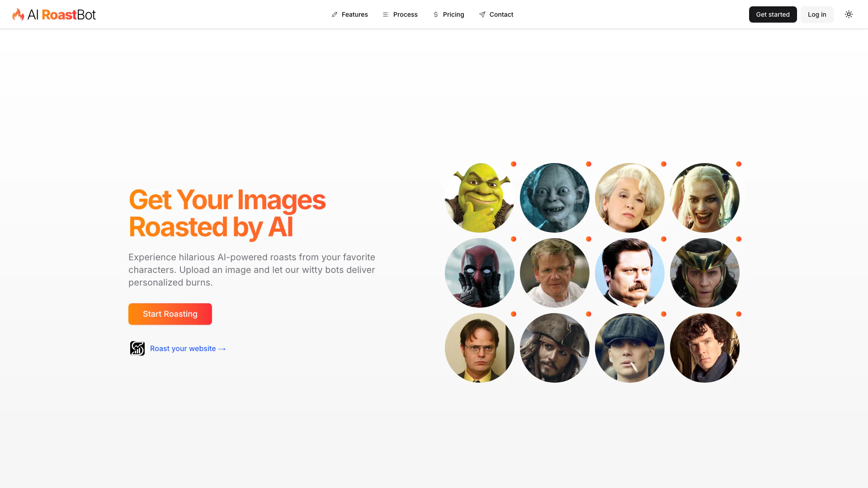Select the green ogre character avatar
Image resolution: width=868 pixels, height=488 pixels.
[x=480, y=198]
